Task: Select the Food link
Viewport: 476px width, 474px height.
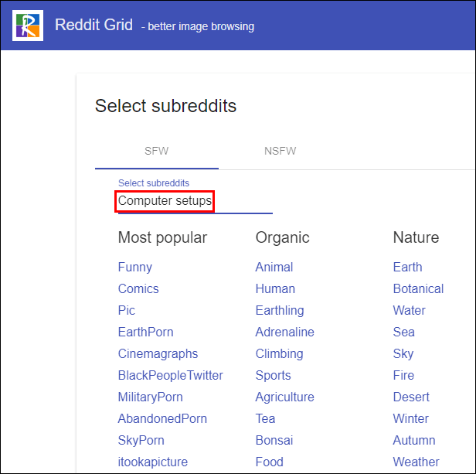Action: (270, 462)
